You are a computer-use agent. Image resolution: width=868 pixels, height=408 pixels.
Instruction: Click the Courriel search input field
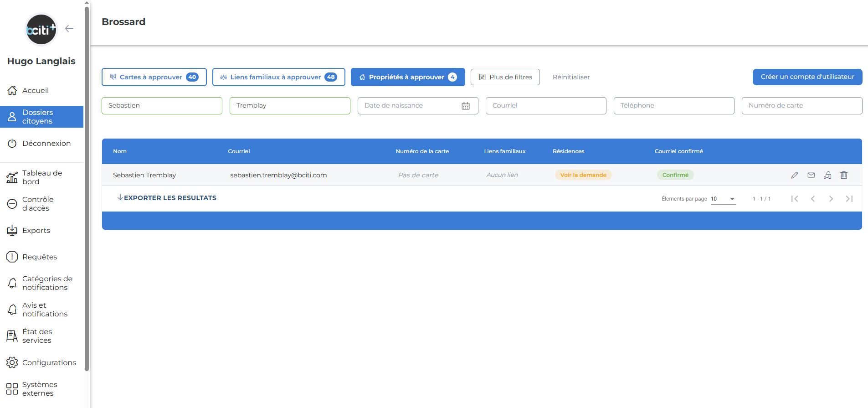pos(545,106)
